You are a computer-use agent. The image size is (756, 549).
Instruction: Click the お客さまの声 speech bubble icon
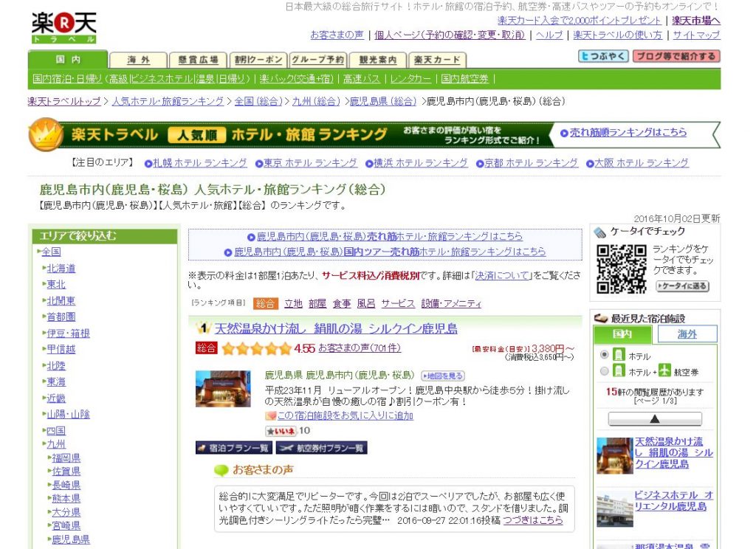point(221,471)
